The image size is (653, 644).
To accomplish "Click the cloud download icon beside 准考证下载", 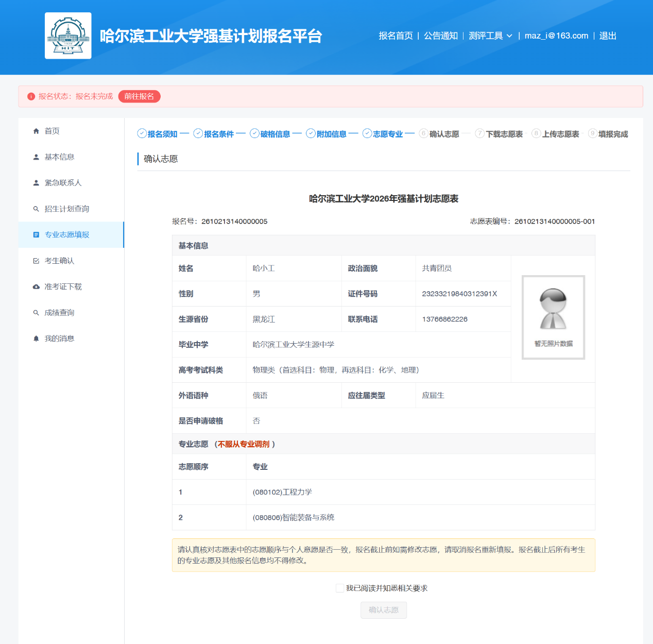I will tap(36, 287).
